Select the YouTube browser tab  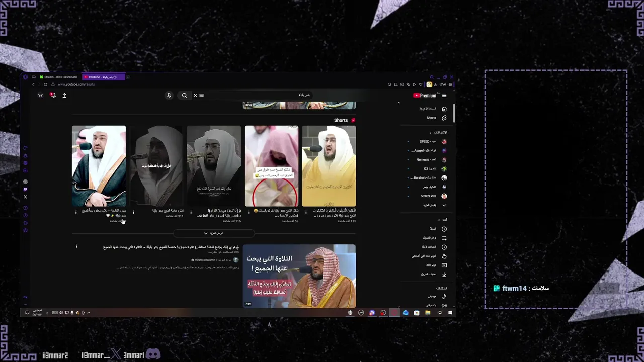click(x=103, y=77)
